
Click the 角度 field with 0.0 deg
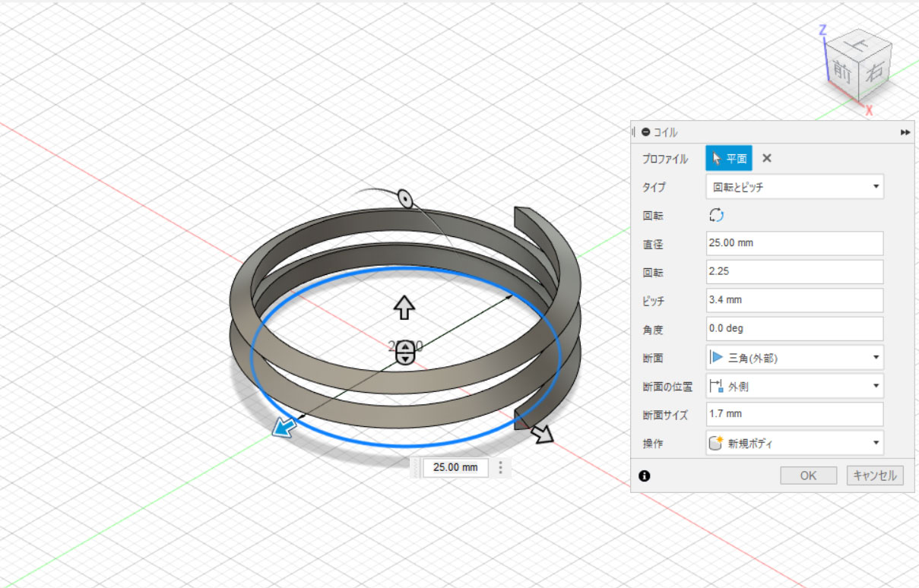795,328
